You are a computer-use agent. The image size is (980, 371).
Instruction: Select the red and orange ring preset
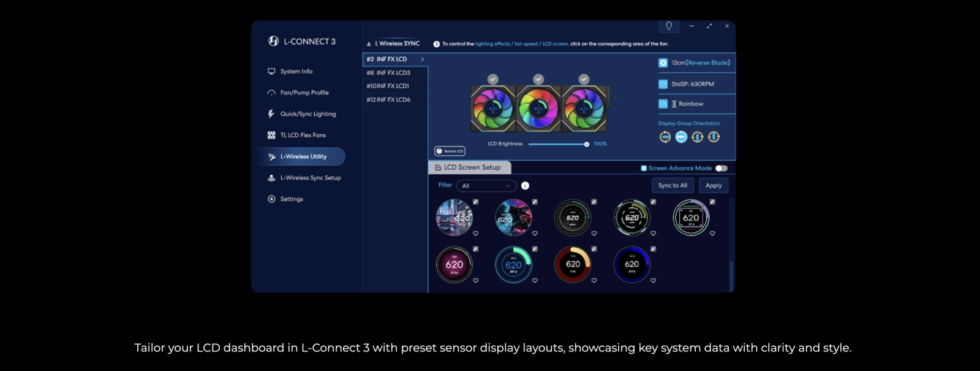tap(572, 264)
